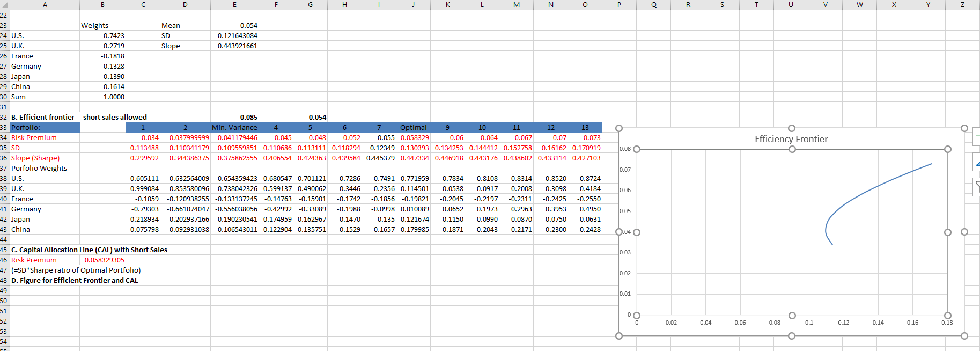
Task: Select the 'C. Capital Allocation Line' heading
Action: click(x=89, y=250)
